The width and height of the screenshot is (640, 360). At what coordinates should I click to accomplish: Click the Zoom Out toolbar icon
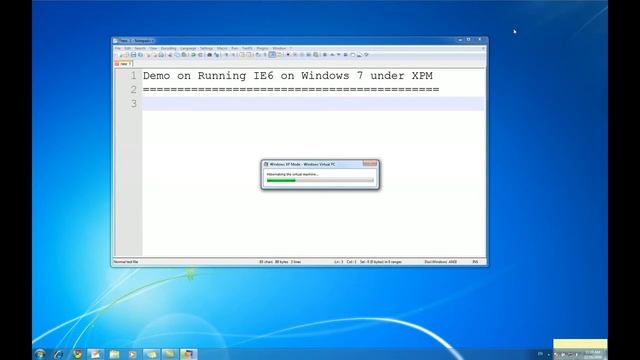[x=233, y=55]
